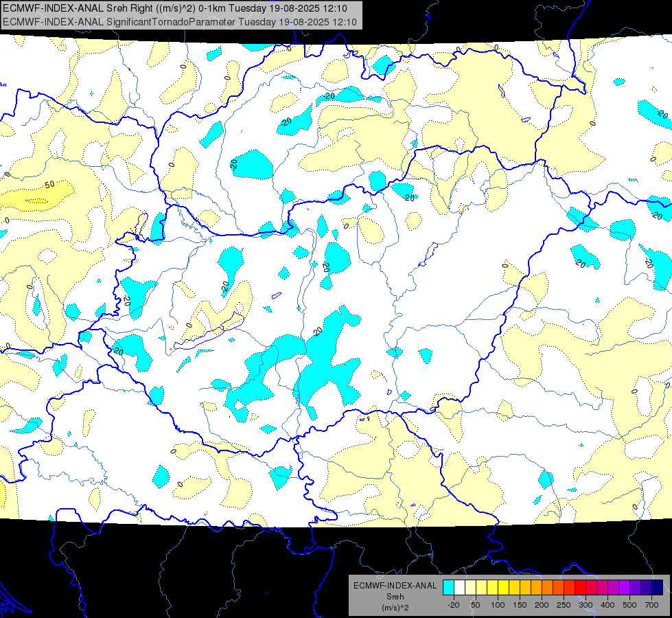Select the dark navy swatch above 700

click(x=658, y=587)
